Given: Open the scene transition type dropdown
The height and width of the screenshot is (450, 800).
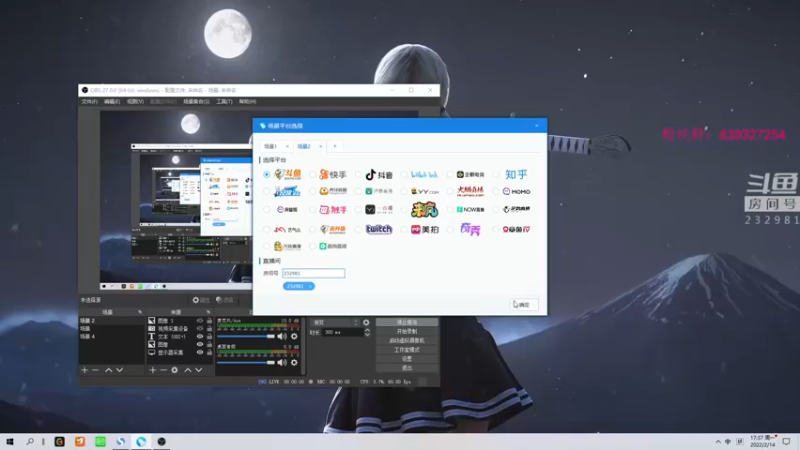Looking at the screenshot, I should (335, 322).
